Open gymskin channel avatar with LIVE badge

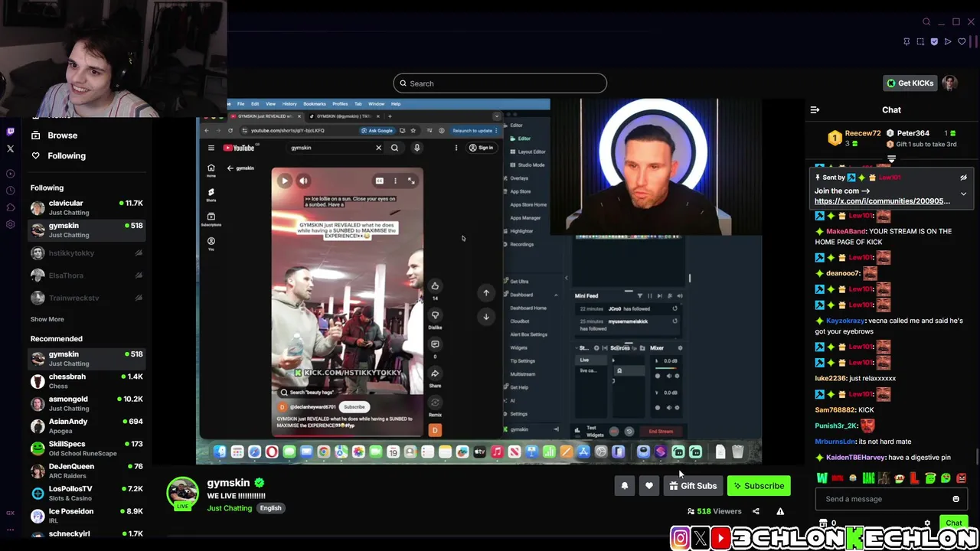(182, 494)
